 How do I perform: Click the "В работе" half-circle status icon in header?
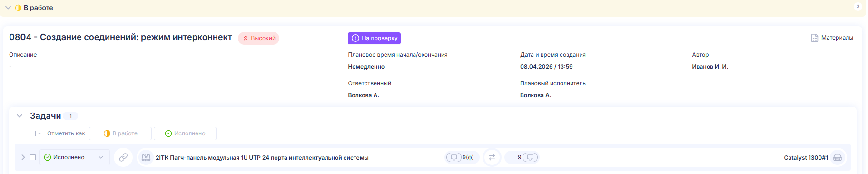pos(18,8)
